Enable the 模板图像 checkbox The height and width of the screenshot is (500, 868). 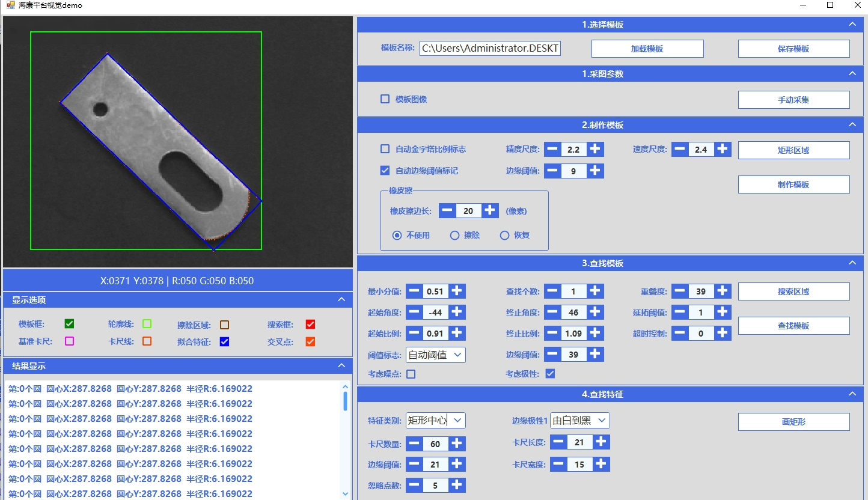[x=385, y=99]
